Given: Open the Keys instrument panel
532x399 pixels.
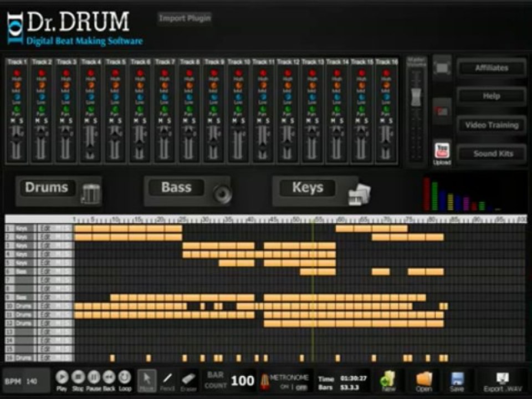Looking at the screenshot, I should pos(315,191).
